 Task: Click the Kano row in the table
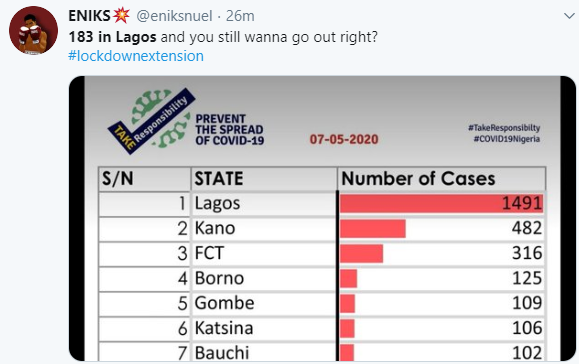tap(322, 229)
